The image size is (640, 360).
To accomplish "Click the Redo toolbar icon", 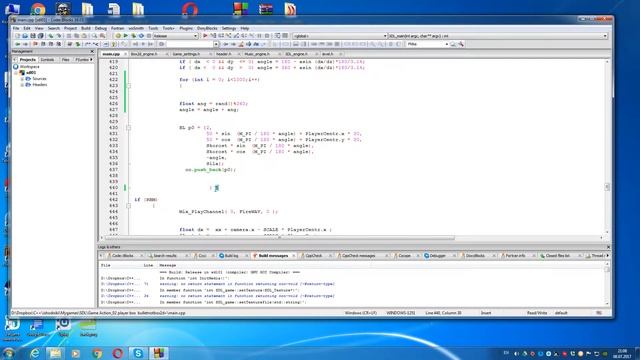I will coord(58,36).
